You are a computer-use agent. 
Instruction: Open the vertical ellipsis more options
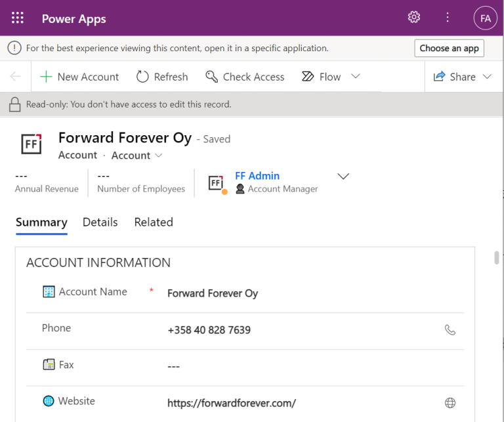click(x=448, y=18)
